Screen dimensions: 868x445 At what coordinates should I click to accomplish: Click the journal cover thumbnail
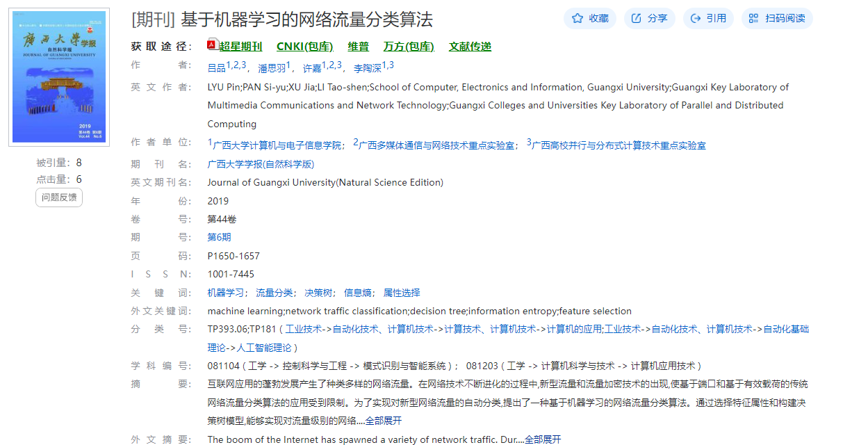[59, 77]
